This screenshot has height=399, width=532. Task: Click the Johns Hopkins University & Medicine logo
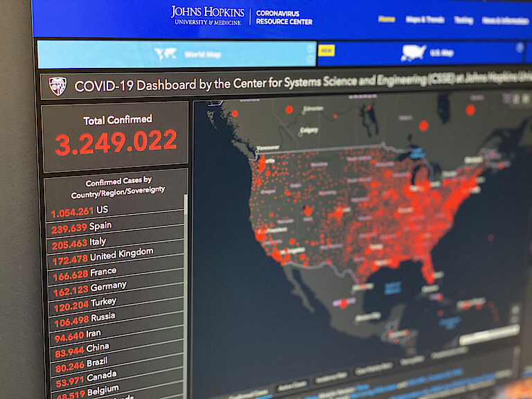pyautogui.click(x=208, y=16)
